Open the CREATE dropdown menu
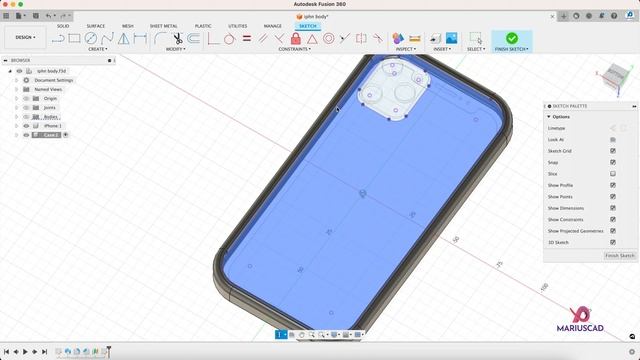Viewport: 640px width, 360px height. 98,49
